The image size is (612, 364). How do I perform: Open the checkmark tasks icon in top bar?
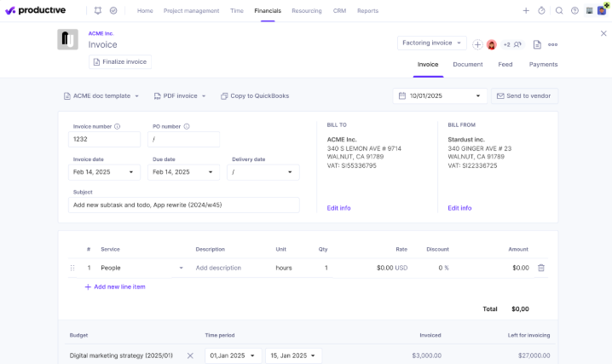click(x=113, y=10)
